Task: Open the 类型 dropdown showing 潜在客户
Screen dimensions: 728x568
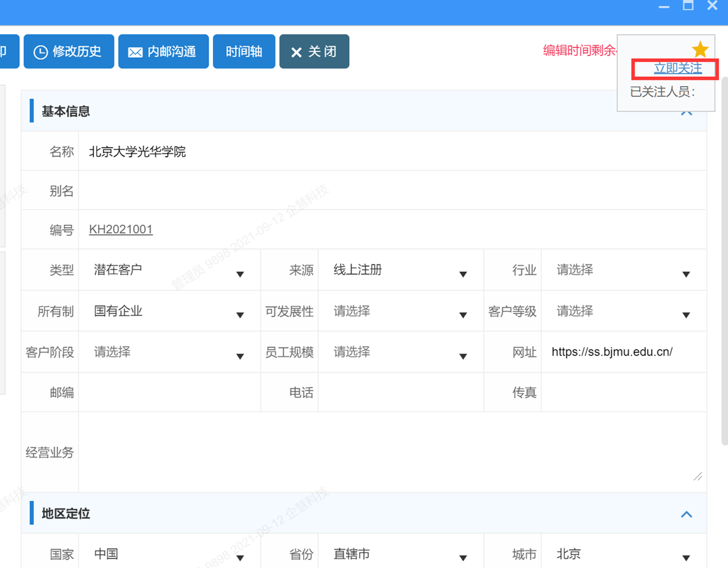Action: coord(170,270)
